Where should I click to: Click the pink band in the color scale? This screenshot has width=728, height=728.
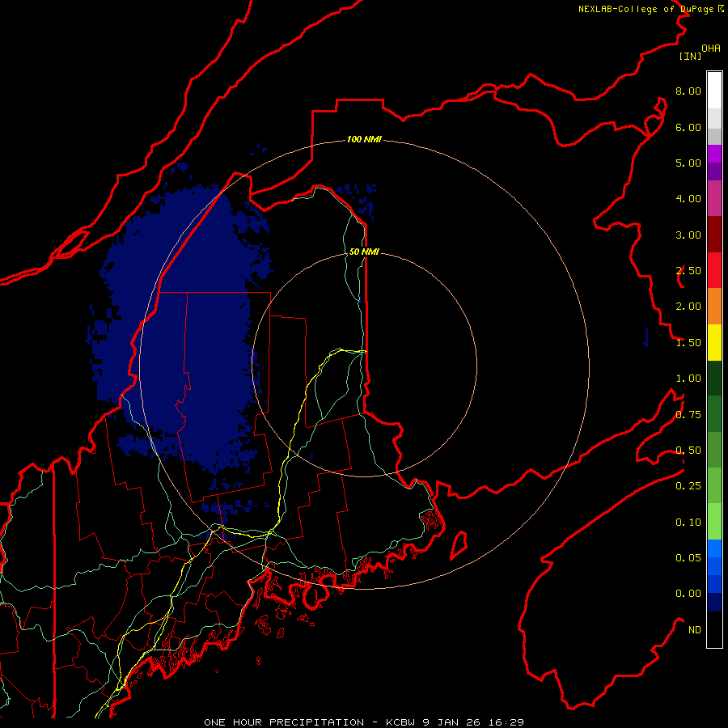[714, 199]
